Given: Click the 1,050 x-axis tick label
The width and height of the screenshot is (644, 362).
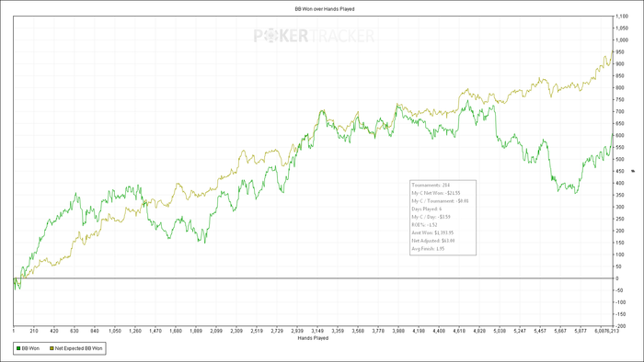Looking at the screenshot, I should [115, 331].
